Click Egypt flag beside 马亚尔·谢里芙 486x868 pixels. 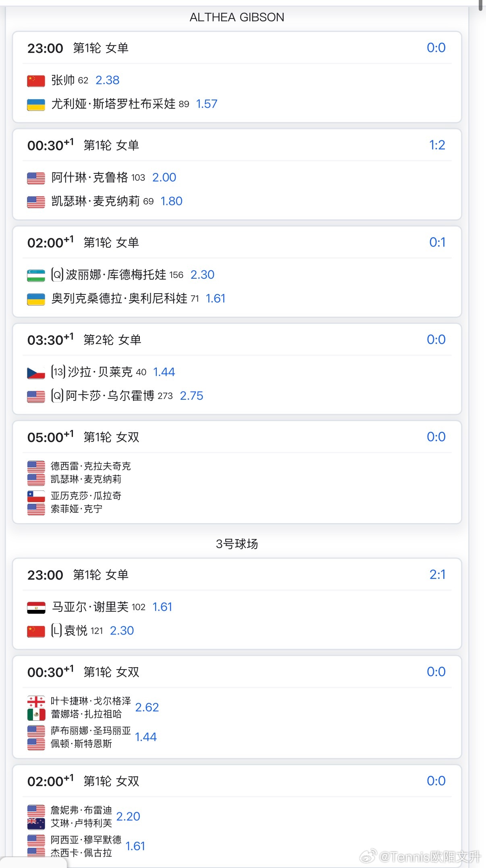pyautogui.click(x=36, y=607)
